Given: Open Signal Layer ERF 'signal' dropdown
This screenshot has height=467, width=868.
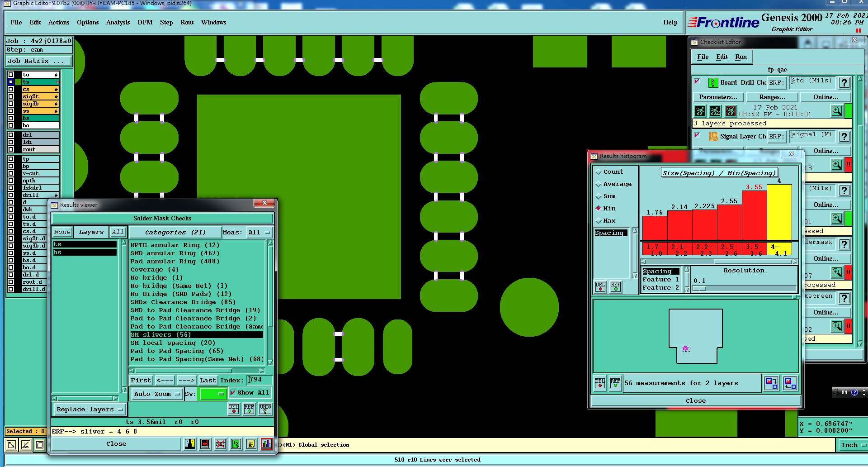Looking at the screenshot, I should (x=813, y=136).
